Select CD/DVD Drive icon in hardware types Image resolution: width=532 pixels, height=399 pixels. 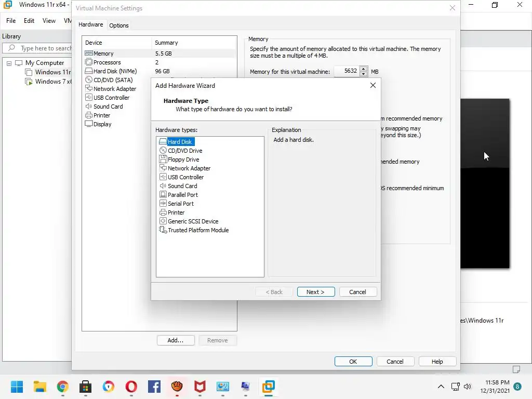pos(163,150)
